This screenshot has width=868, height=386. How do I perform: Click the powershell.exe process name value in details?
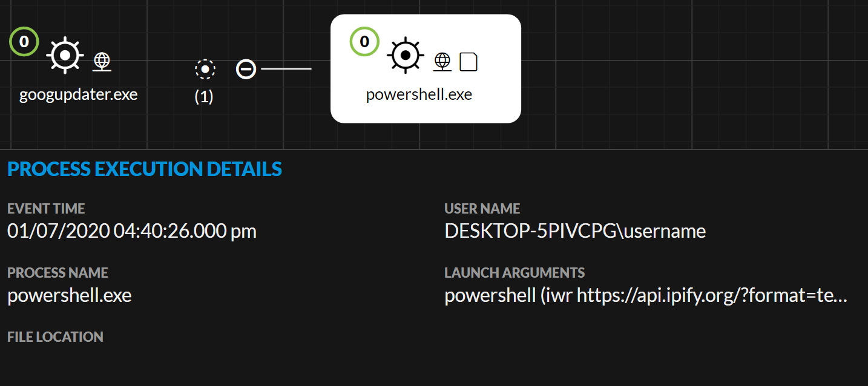(x=70, y=295)
